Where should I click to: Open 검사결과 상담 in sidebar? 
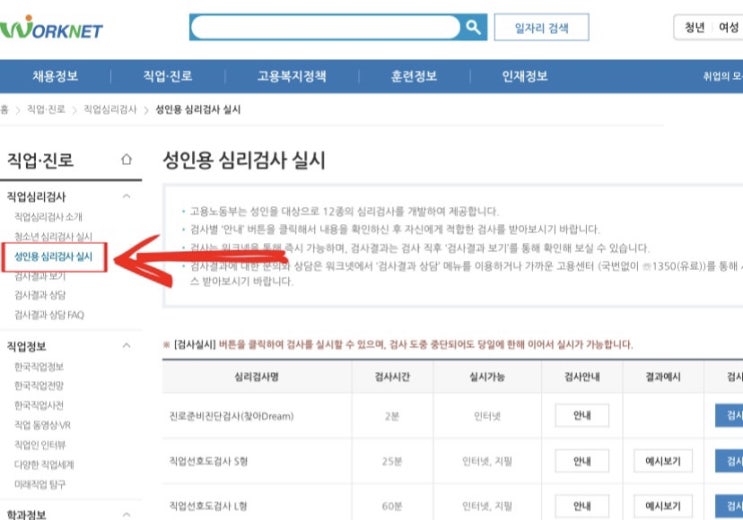[40, 295]
